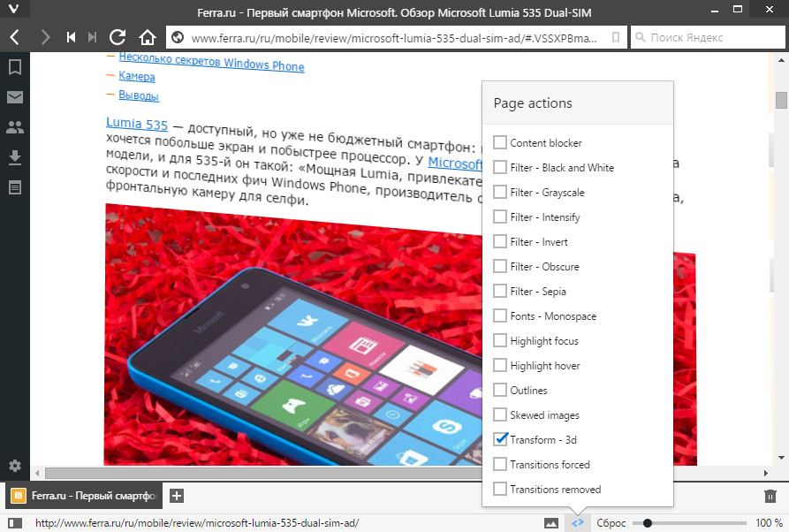Open a new tab with the plus button
The width and height of the screenshot is (789, 532).
point(177,496)
